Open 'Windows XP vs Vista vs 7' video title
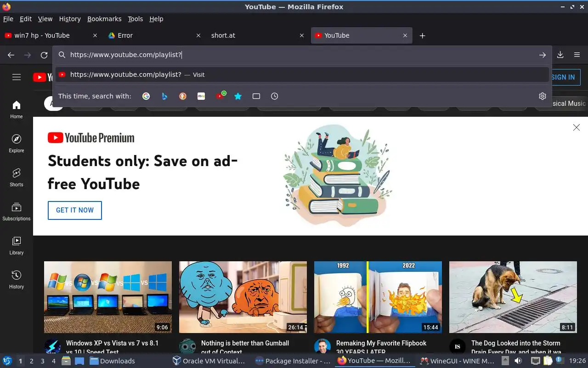Screen dimensions: 588x368 [x=113, y=347]
